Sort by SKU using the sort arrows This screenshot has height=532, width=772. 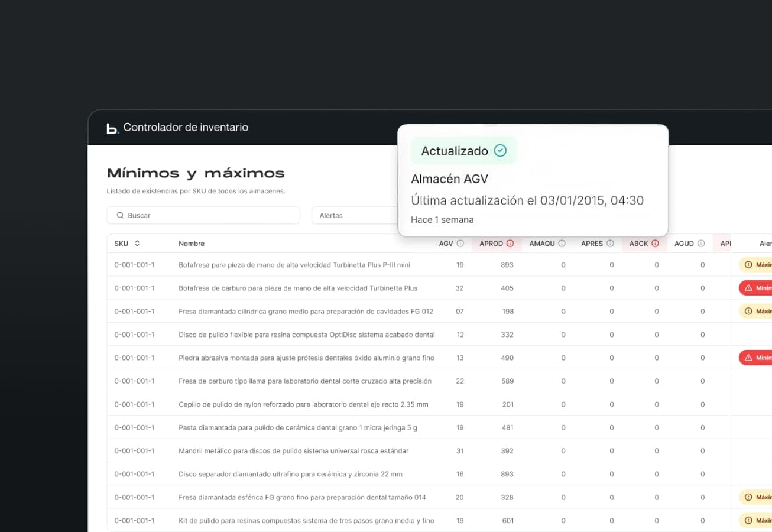pyautogui.click(x=137, y=244)
